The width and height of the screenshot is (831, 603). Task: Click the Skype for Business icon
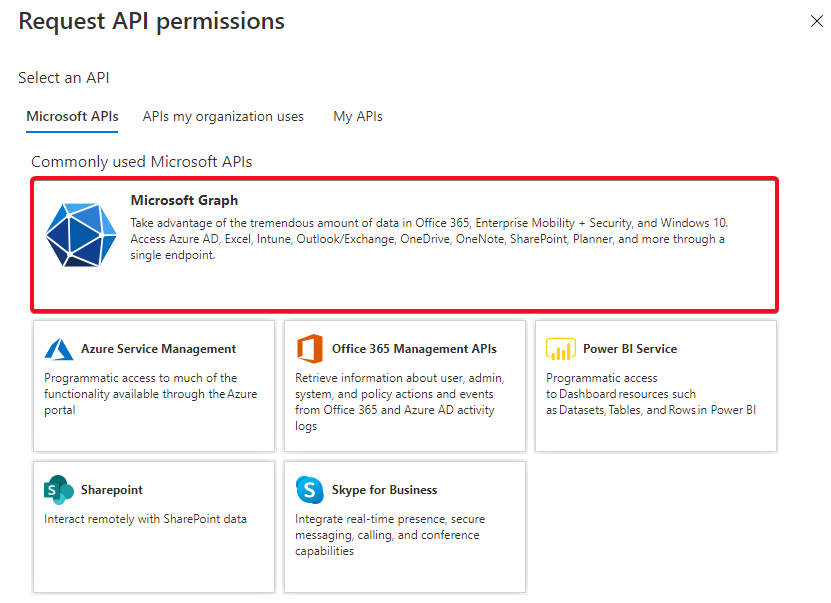310,490
